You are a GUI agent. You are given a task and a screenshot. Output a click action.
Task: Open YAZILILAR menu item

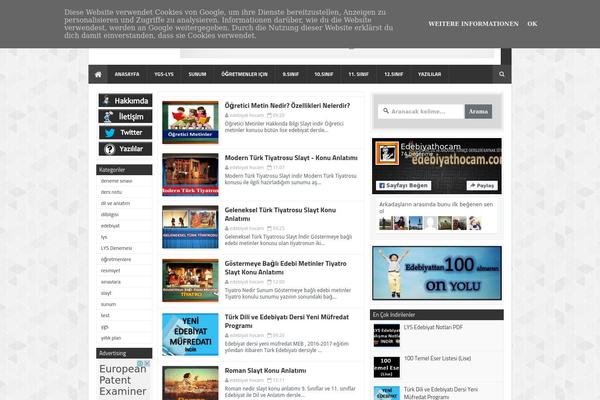pyautogui.click(x=429, y=74)
